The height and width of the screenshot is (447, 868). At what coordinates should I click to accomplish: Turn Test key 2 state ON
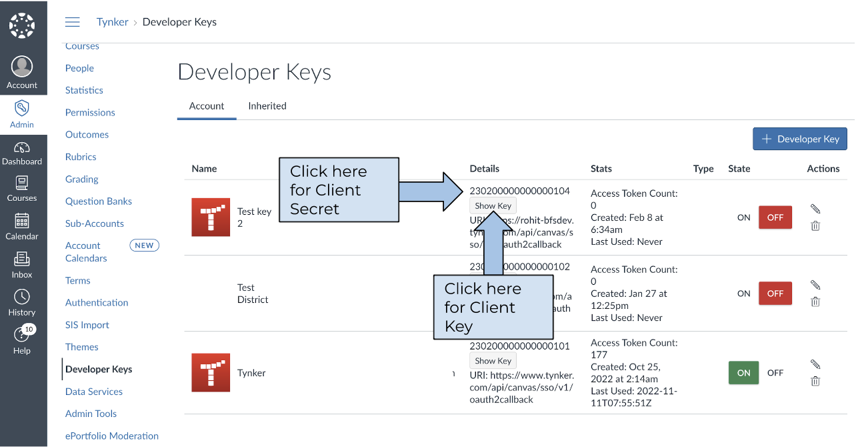click(x=744, y=217)
